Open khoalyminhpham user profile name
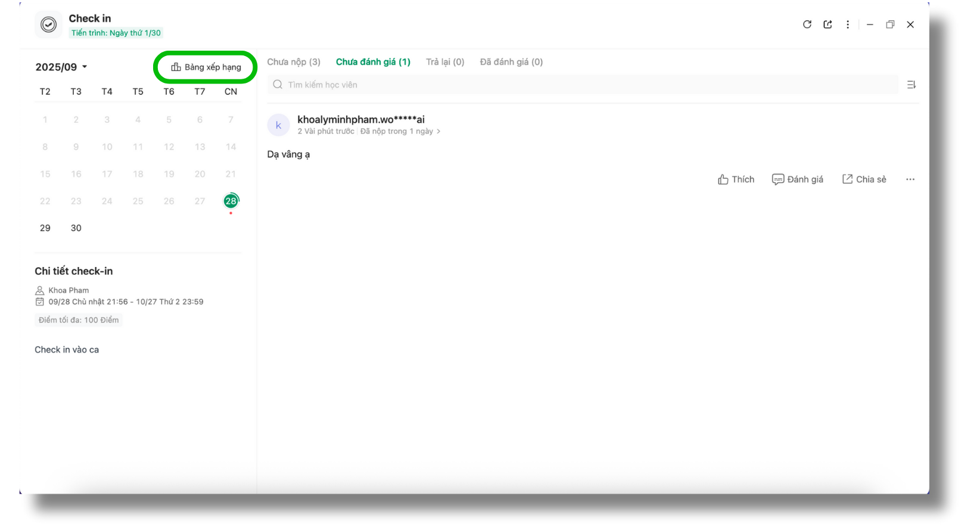Viewport: 980px width, 530px height. pos(360,120)
